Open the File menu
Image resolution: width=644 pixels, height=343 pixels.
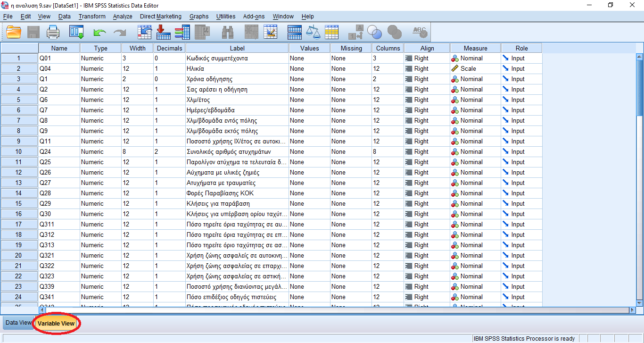pyautogui.click(x=8, y=17)
